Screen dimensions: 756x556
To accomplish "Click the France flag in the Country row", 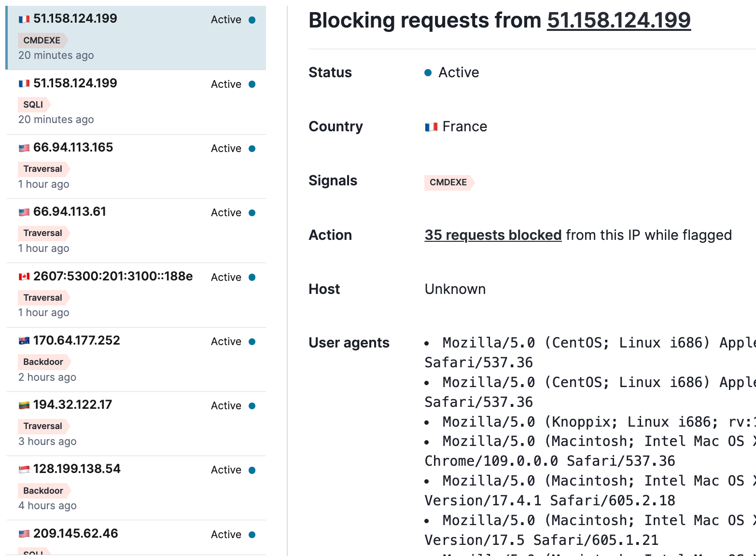I will point(431,126).
